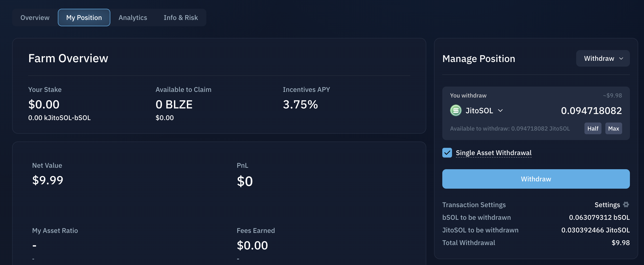Screen dimensions: 644x265
Task: Open transaction settings gear icon
Action: pos(626,204)
